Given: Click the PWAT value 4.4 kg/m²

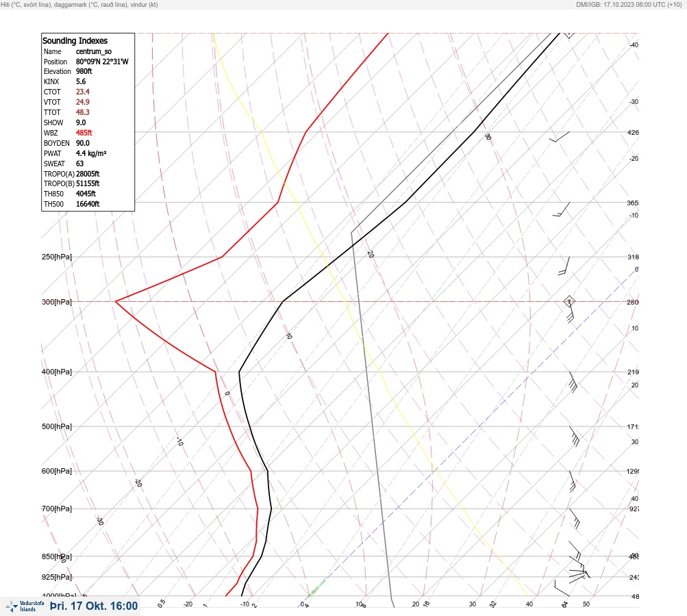Looking at the screenshot, I should (91, 153).
